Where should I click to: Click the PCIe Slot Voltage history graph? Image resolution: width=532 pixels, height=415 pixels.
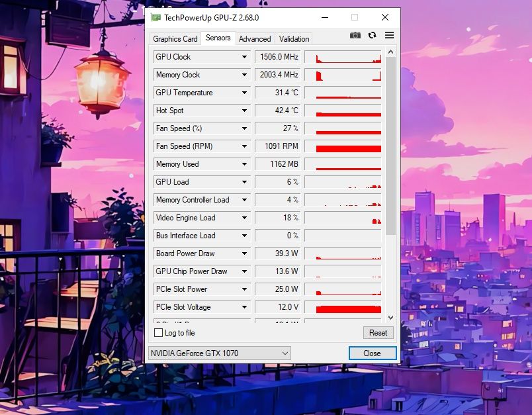(343, 307)
